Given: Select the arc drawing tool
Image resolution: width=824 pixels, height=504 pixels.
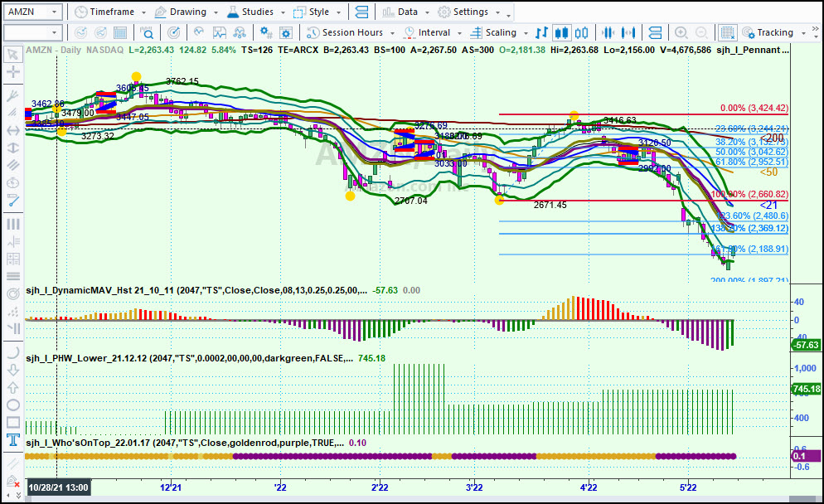Looking at the screenshot, I should point(13,352).
